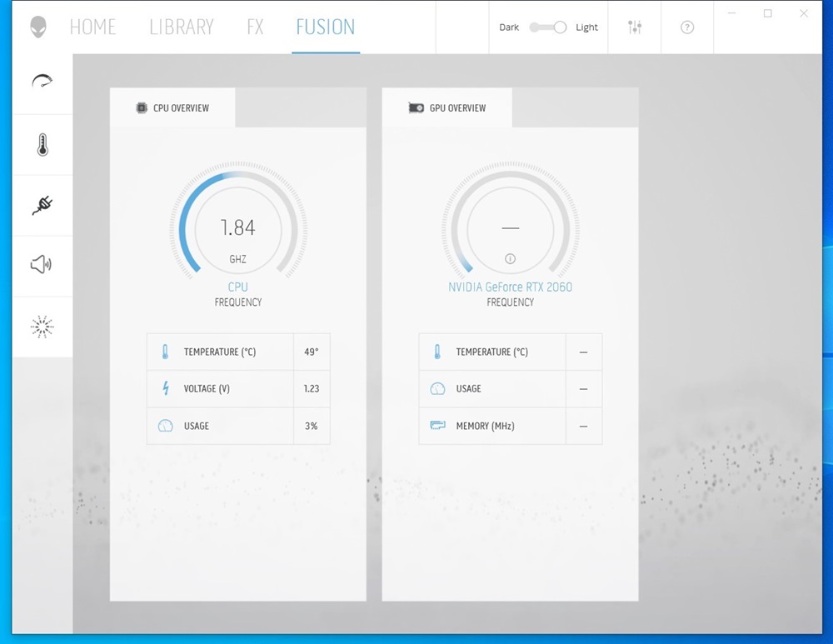Switch to the HOME tab
The image size is (833, 644).
pyautogui.click(x=92, y=27)
